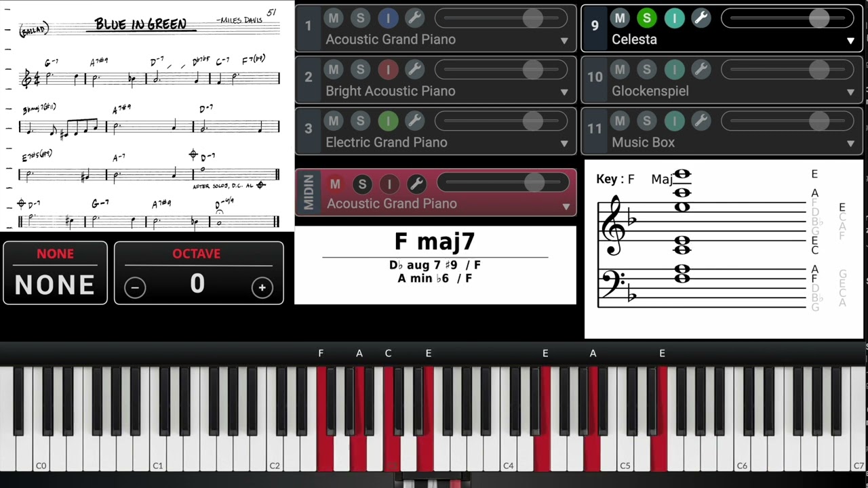Adjust volume slider of Celesta track
The image size is (868, 488).
click(787, 18)
